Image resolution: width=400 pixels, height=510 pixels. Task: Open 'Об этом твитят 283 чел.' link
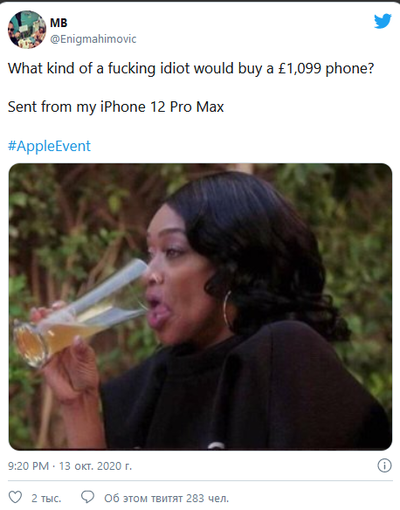click(x=166, y=498)
